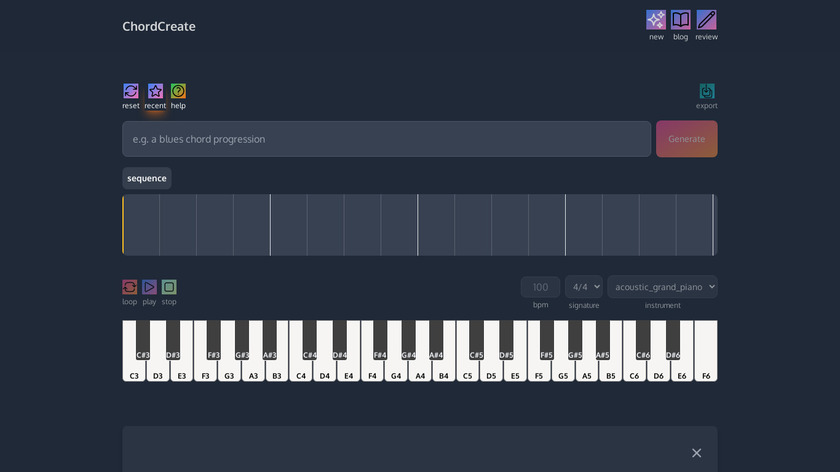Open the help icon
This screenshot has width=840, height=472.
178,91
